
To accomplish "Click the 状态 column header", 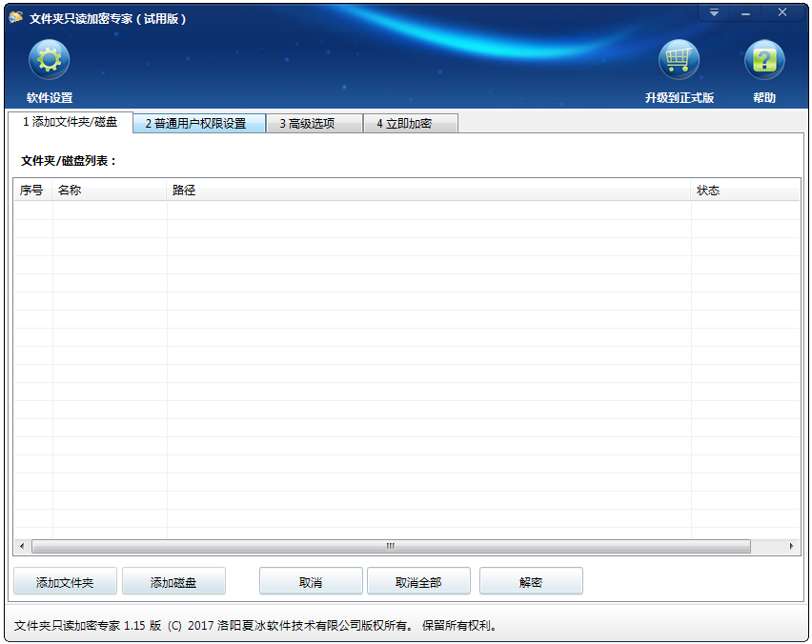I will click(745, 190).
